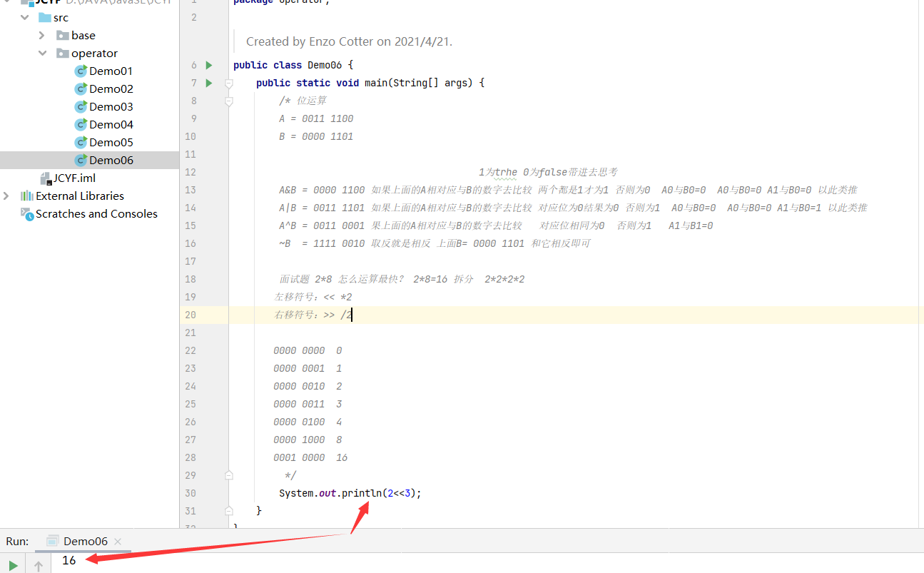924x573 pixels.
Task: Click the '右移符号：>> /2' line
Action: click(313, 315)
